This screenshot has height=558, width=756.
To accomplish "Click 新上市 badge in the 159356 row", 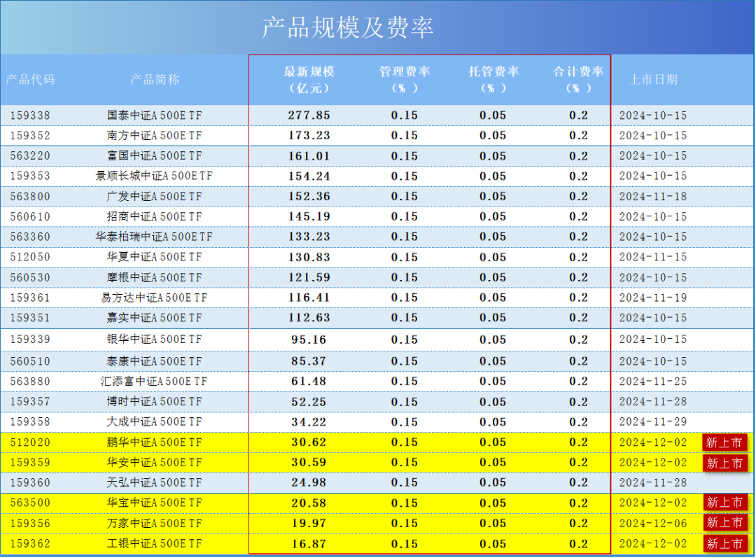I will [725, 523].
